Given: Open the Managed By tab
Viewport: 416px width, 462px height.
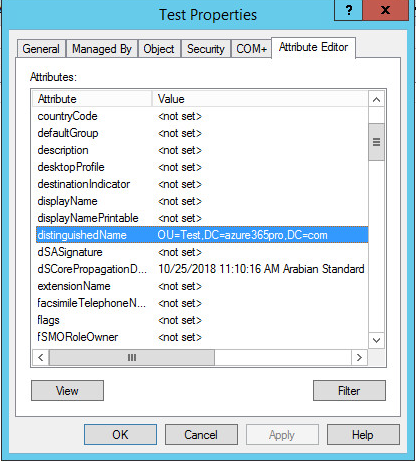Looking at the screenshot, I should 102,49.
